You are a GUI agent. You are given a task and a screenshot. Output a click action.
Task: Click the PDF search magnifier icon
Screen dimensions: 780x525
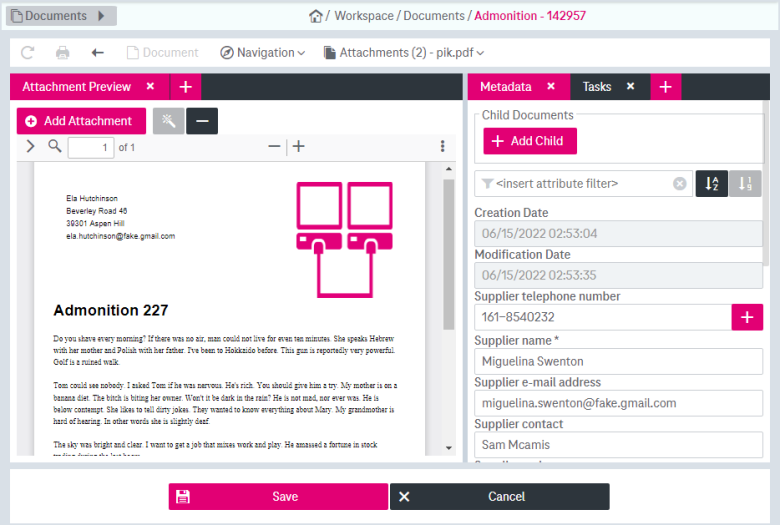(x=55, y=146)
